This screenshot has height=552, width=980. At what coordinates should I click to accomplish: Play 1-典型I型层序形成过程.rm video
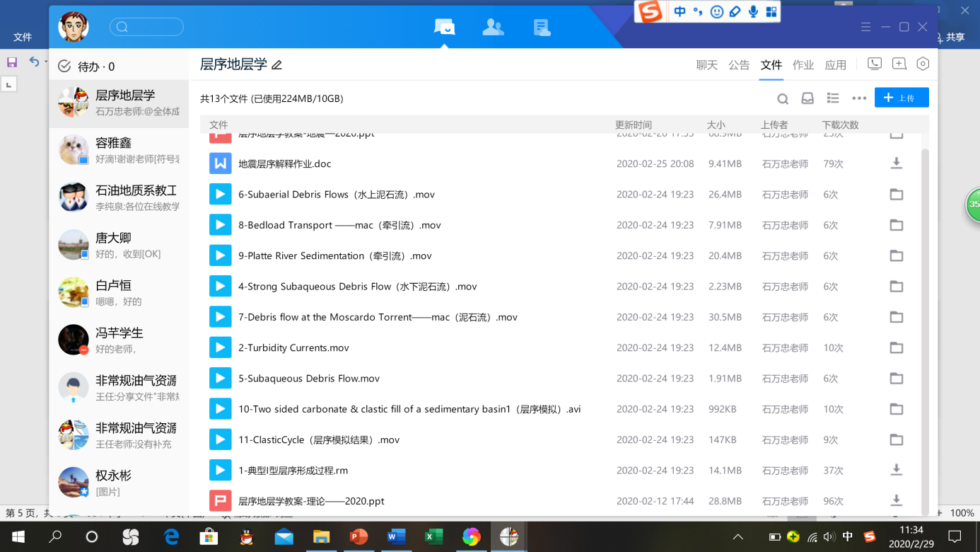coord(220,470)
